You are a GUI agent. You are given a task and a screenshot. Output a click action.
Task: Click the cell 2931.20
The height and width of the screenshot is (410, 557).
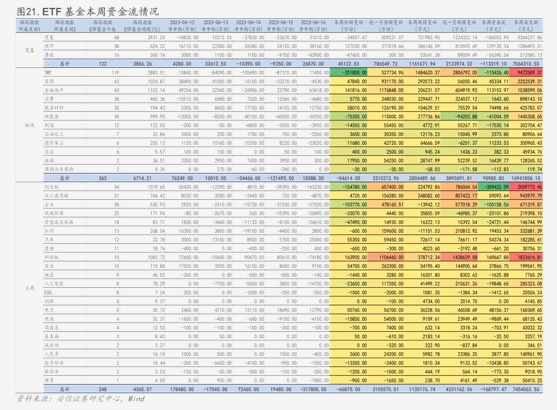coord(157,37)
